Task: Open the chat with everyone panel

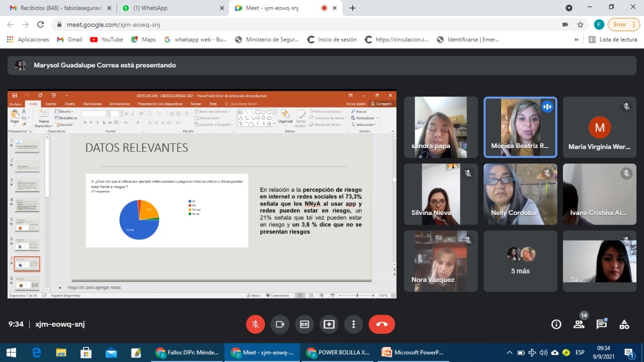Action: pos(602,324)
